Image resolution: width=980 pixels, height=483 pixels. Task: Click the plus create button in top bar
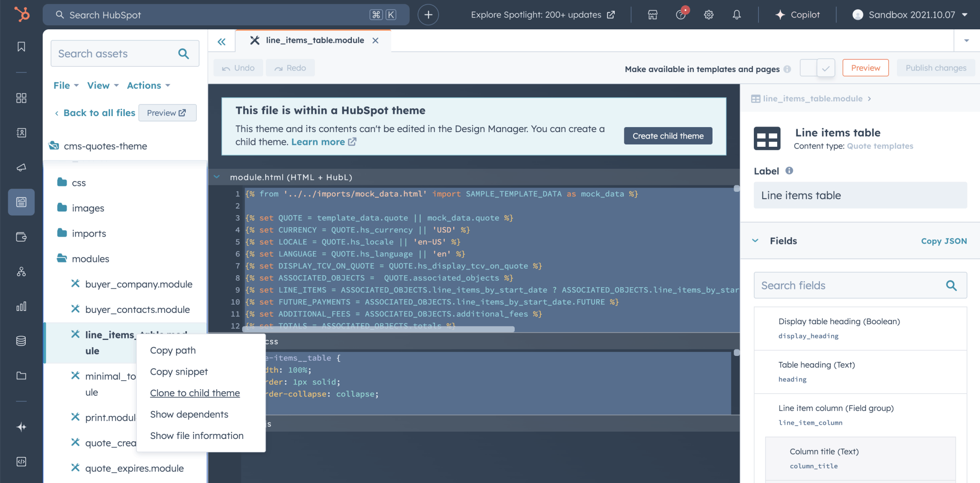pos(428,15)
